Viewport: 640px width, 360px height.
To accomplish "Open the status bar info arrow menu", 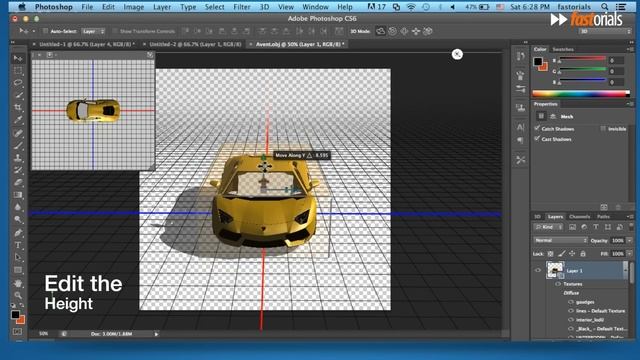I will click(x=156, y=334).
